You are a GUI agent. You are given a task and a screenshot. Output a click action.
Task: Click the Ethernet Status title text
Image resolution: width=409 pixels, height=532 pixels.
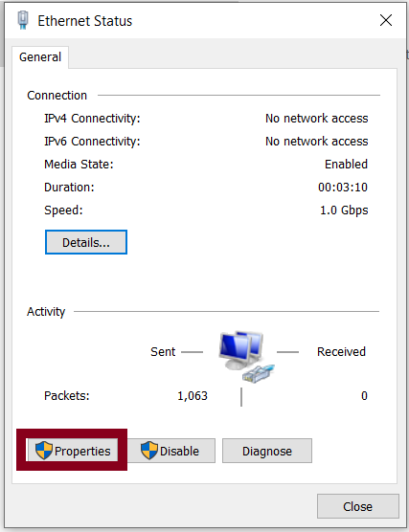click(x=85, y=21)
